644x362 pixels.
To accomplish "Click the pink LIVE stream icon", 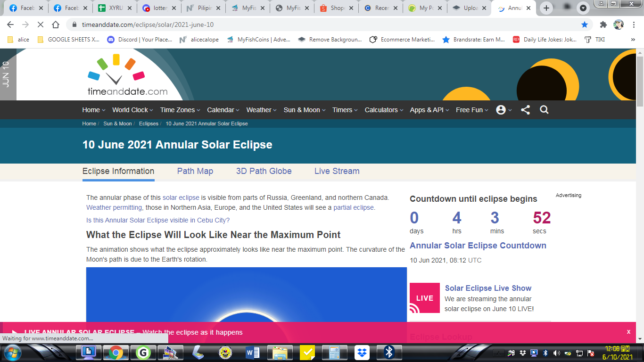I will coord(424,298).
